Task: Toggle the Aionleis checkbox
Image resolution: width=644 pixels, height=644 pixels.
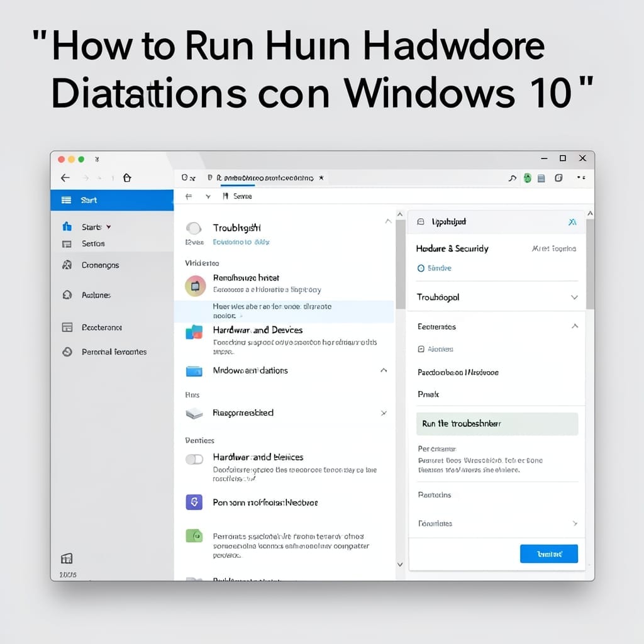Action: [421, 349]
